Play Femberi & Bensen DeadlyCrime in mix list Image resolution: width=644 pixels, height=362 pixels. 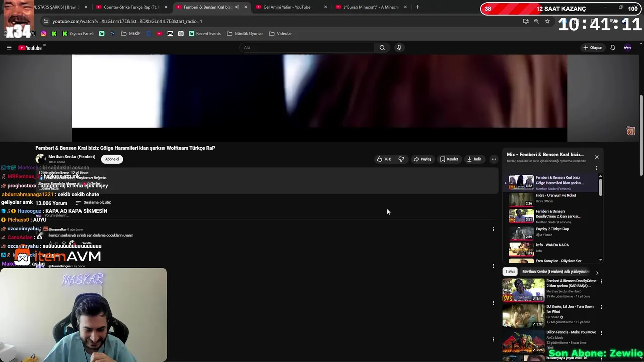(x=552, y=216)
